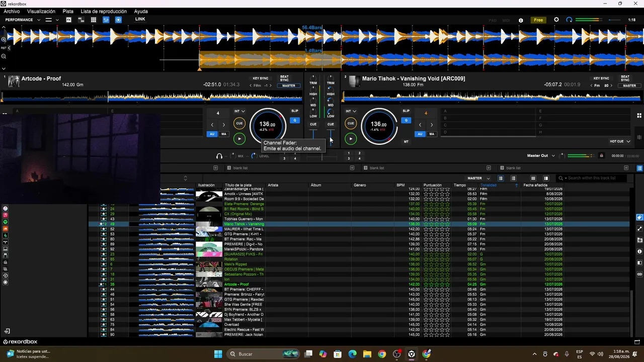Image resolution: width=644 pixels, height=362 pixels.
Task: Hit CUE on deck 1
Action: coord(239,123)
